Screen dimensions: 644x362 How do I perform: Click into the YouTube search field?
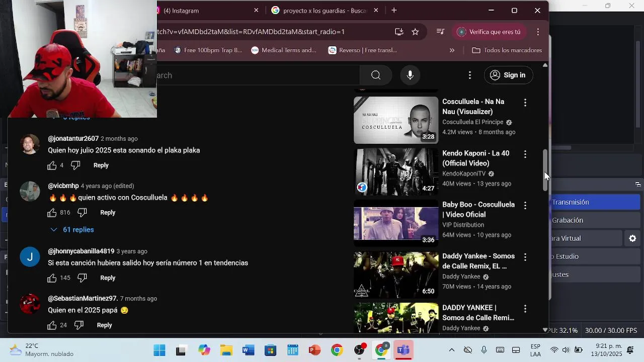pyautogui.click(x=258, y=75)
